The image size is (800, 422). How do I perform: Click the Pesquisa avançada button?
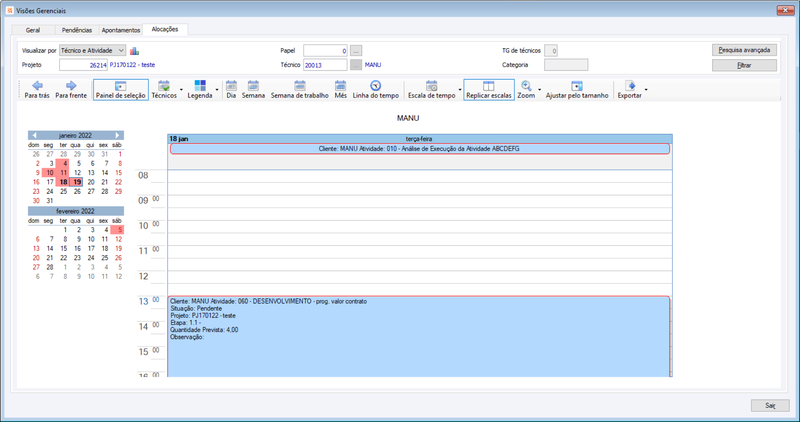(x=744, y=50)
